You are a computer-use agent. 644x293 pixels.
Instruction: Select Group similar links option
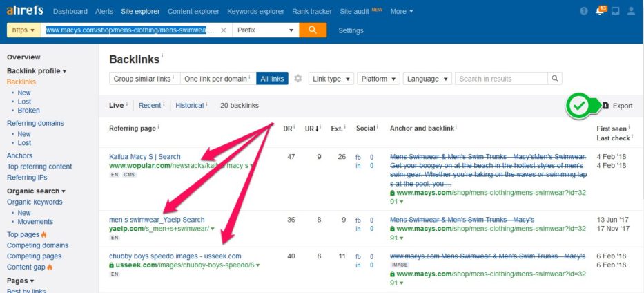point(144,79)
